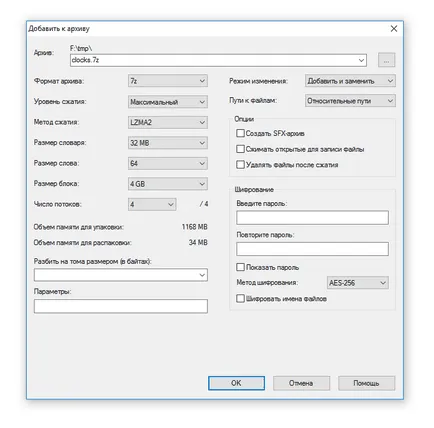The height and width of the screenshot is (428, 434).
Task: Click the Помощь button
Action: (366, 383)
